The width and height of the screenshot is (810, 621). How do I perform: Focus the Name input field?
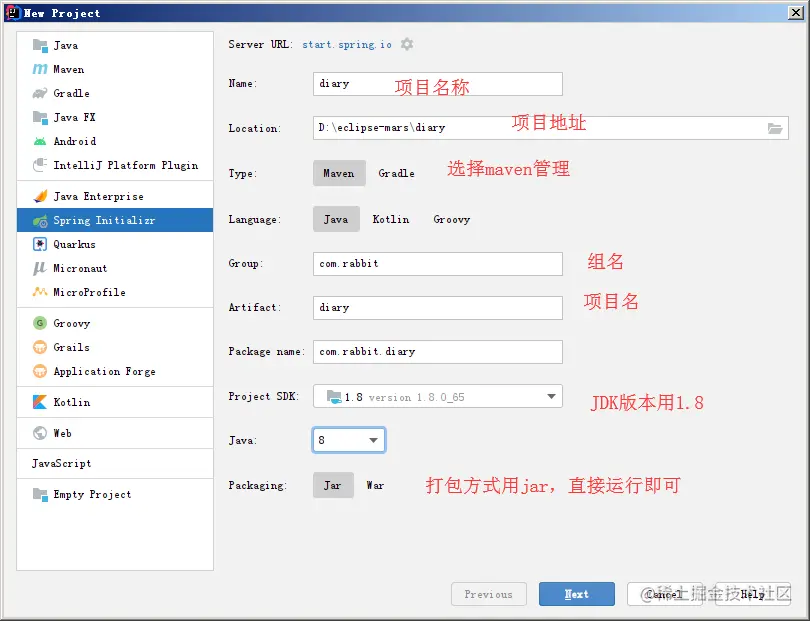(438, 84)
